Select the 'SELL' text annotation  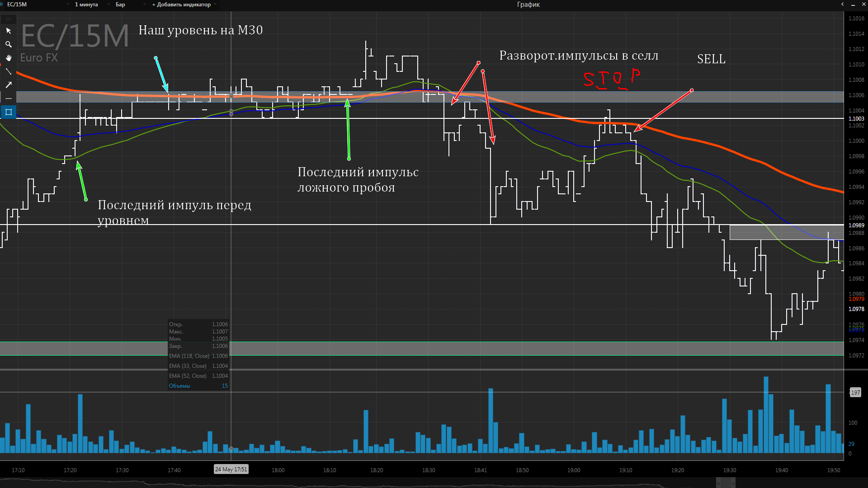point(711,59)
